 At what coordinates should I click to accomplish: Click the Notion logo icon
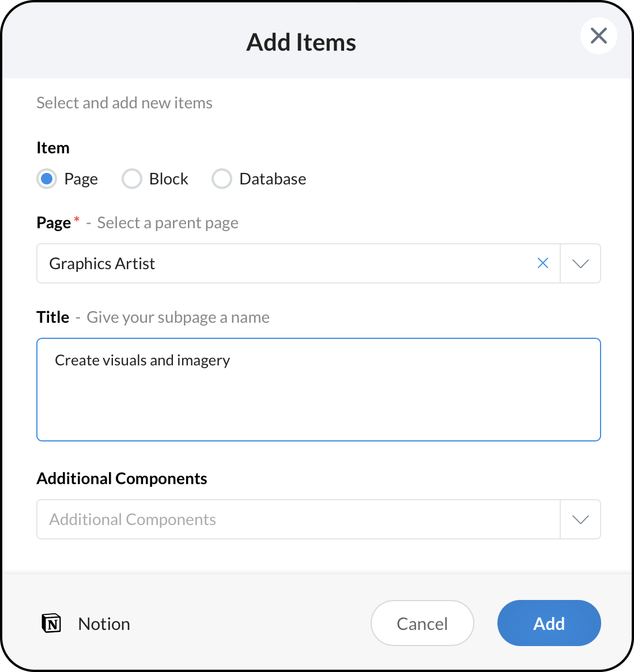point(51,623)
